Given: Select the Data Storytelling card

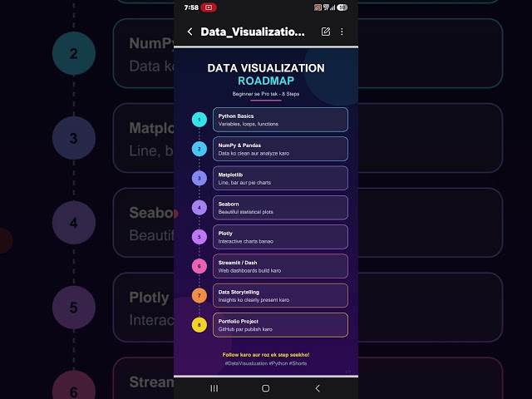Looking at the screenshot, I should tap(280, 296).
